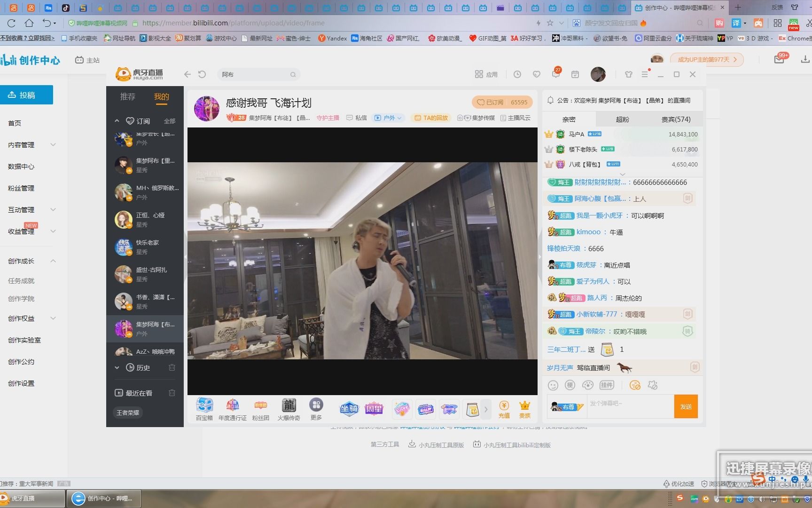Collapse 创作成长 in Bilibili sidebar

(53, 261)
